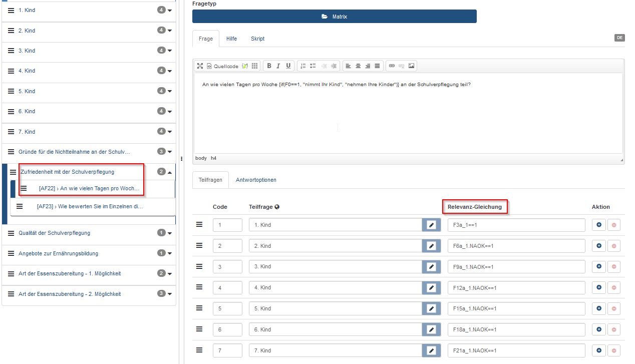This screenshot has height=364, width=635.
Task: Insert an image in the editor
Action: coord(411,66)
